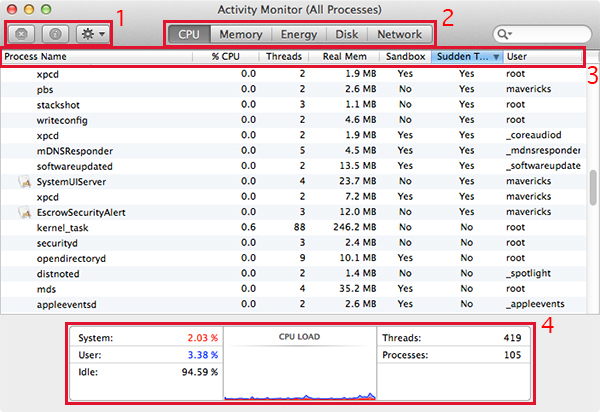This screenshot has height=412, width=600.
Task: Switch to the CPU tab
Action: coord(189,34)
